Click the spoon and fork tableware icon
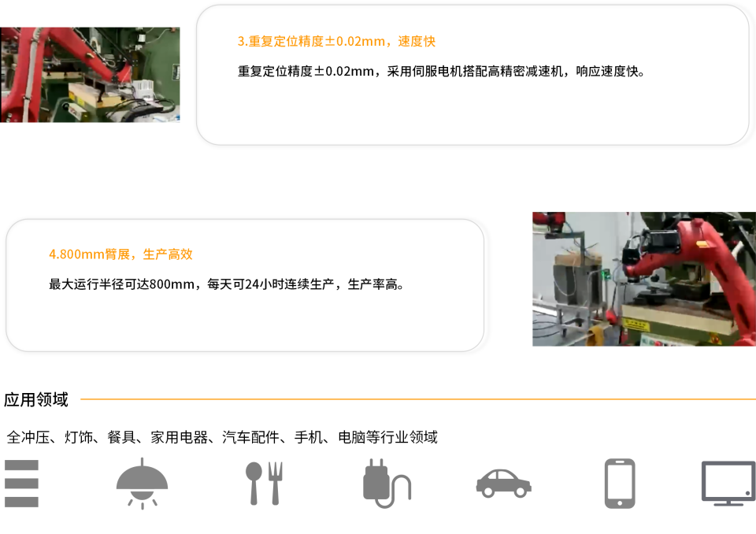The height and width of the screenshot is (534, 756). pos(264,484)
